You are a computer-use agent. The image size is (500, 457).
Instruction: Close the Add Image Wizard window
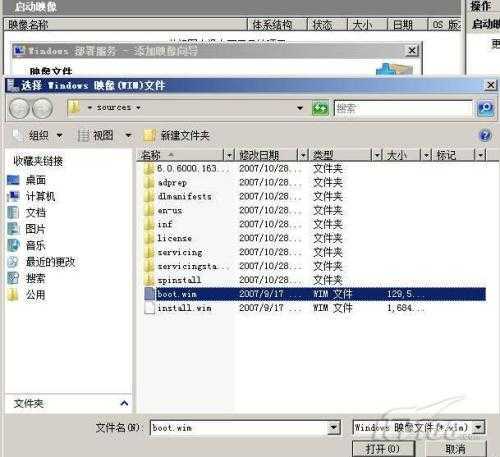(x=412, y=51)
